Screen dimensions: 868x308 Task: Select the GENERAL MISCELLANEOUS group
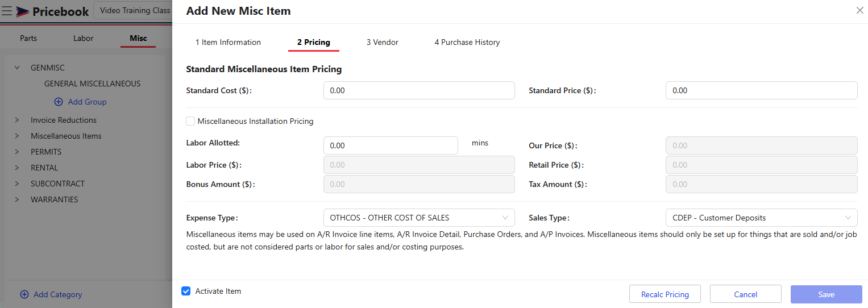[x=92, y=84]
